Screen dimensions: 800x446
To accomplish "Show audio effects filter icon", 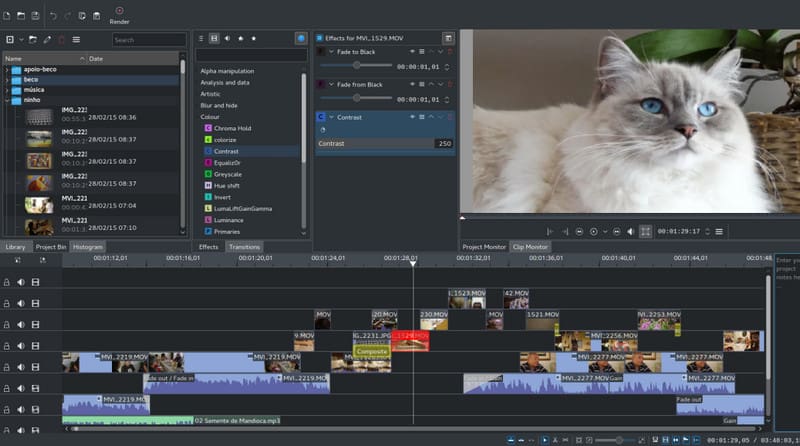I will point(228,38).
